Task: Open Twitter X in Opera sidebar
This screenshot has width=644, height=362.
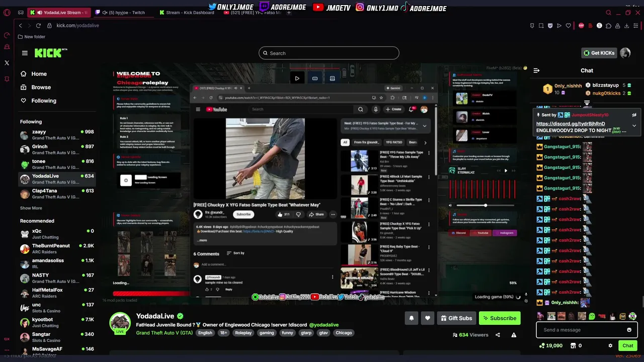Action: [7, 63]
